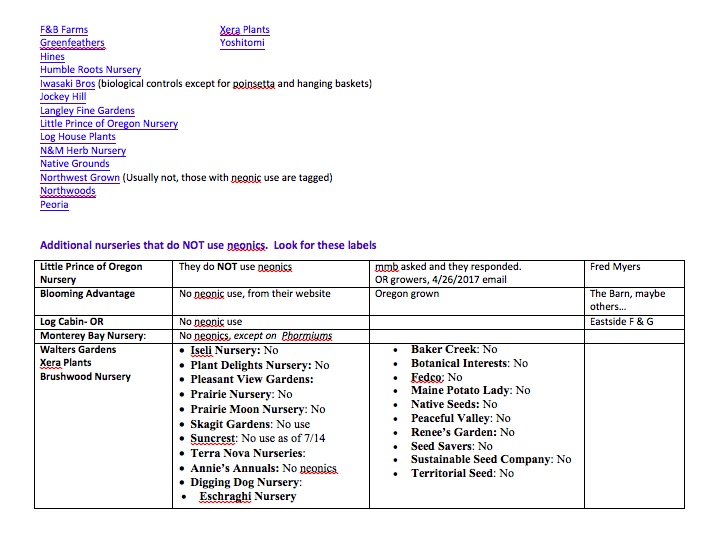Click the Iwasaki Bros biological controls note

coord(235,84)
